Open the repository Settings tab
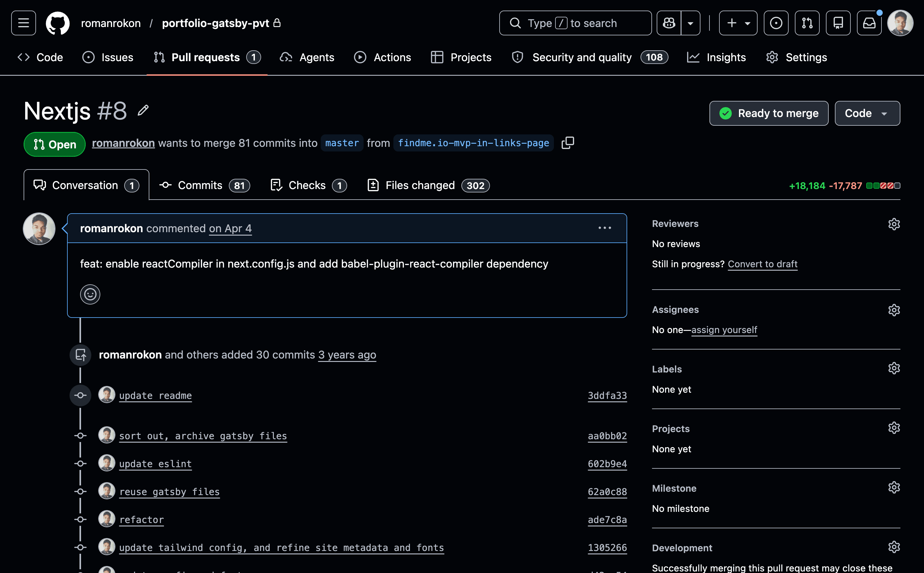 (796, 57)
